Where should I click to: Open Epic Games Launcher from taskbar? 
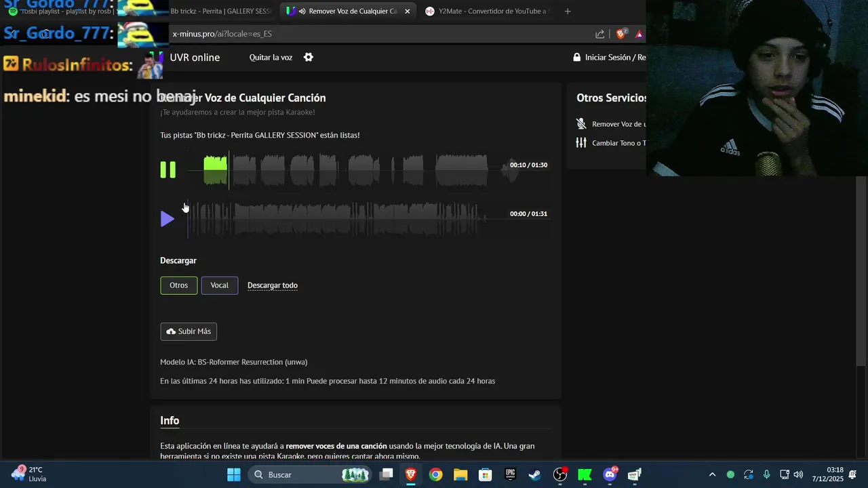click(510, 474)
